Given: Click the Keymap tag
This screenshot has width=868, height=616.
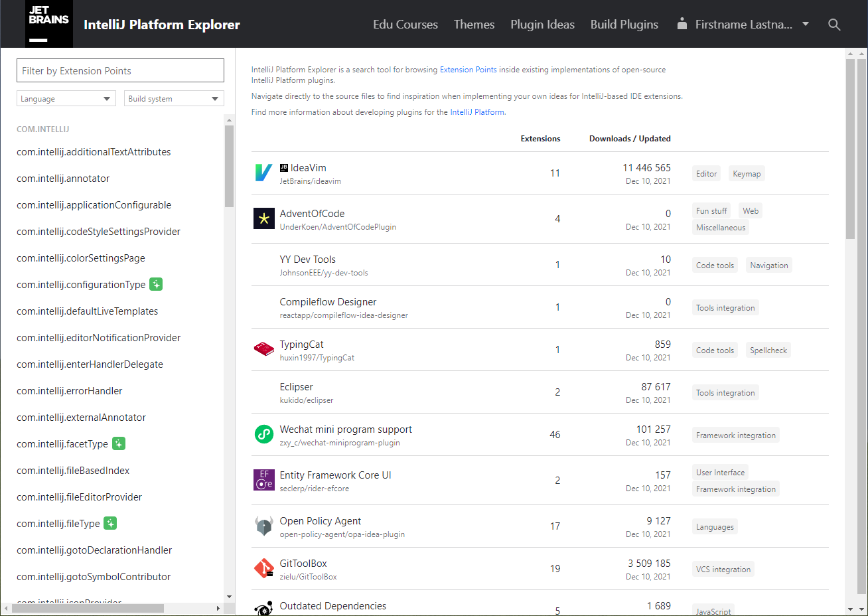Looking at the screenshot, I should click(747, 174).
